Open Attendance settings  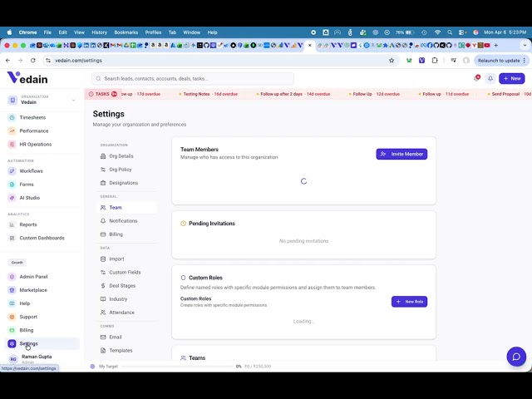(122, 313)
